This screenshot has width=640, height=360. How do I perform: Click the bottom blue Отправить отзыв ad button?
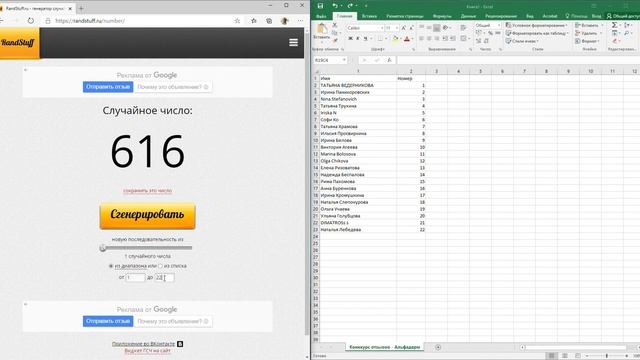(108, 321)
